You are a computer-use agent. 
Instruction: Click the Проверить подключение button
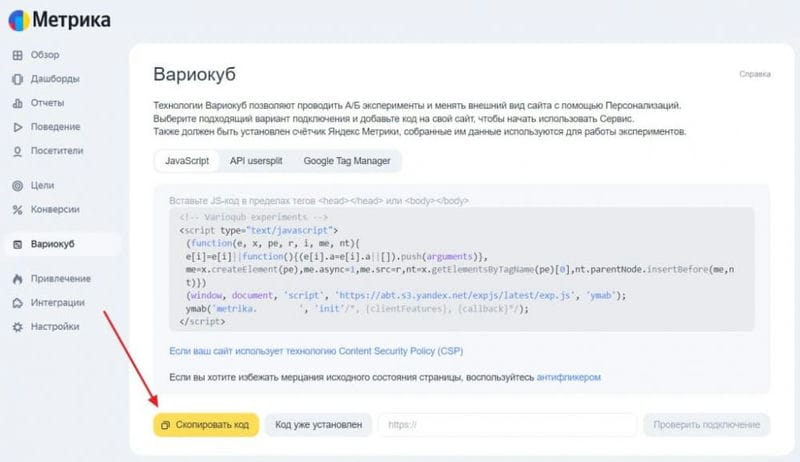(x=707, y=425)
